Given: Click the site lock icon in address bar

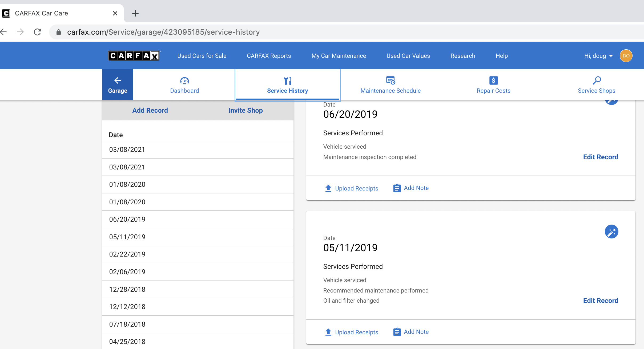Looking at the screenshot, I should click(59, 32).
